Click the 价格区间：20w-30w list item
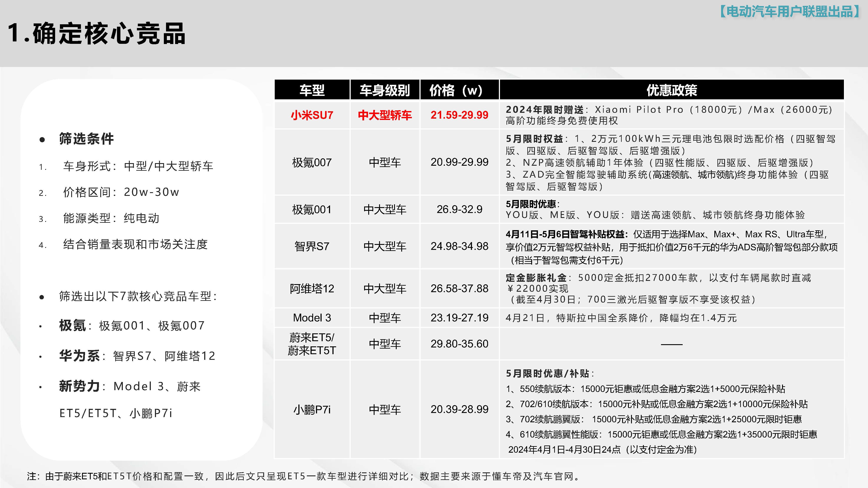This screenshot has width=868, height=488. tap(120, 192)
